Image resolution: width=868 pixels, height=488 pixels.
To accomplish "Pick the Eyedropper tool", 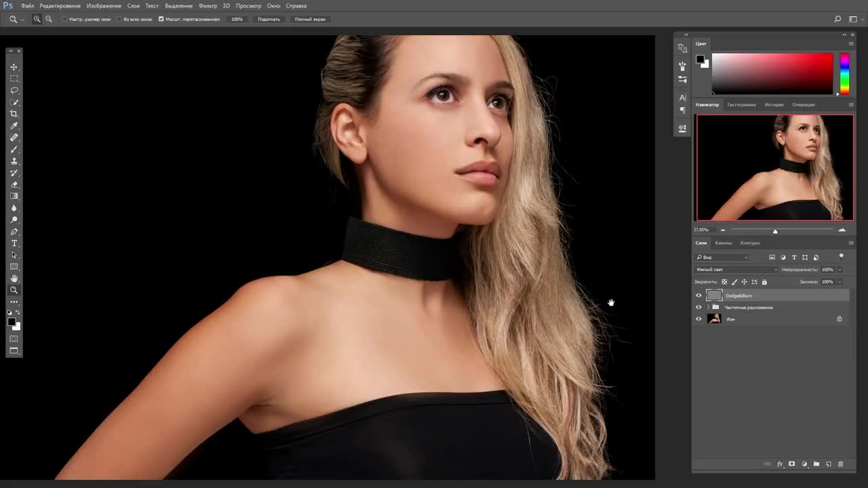I will [14, 126].
